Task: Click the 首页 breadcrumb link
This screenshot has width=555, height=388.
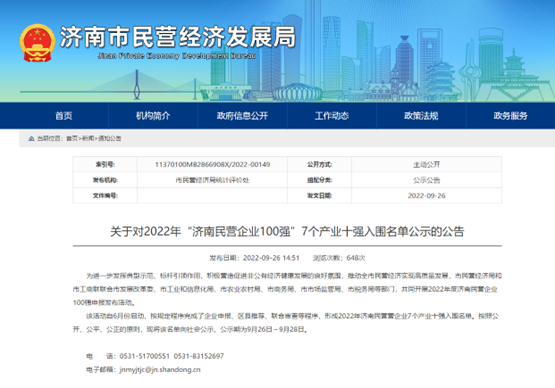Action: (x=71, y=138)
